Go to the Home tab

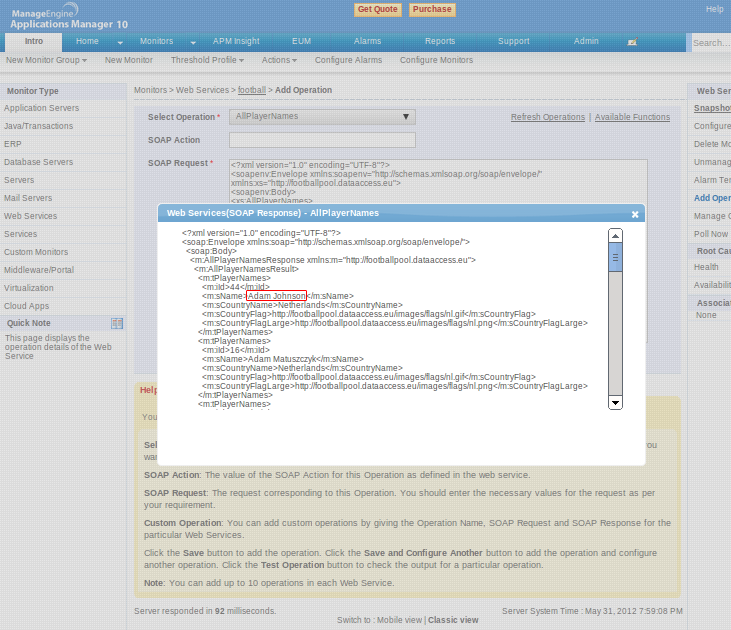tap(87, 41)
